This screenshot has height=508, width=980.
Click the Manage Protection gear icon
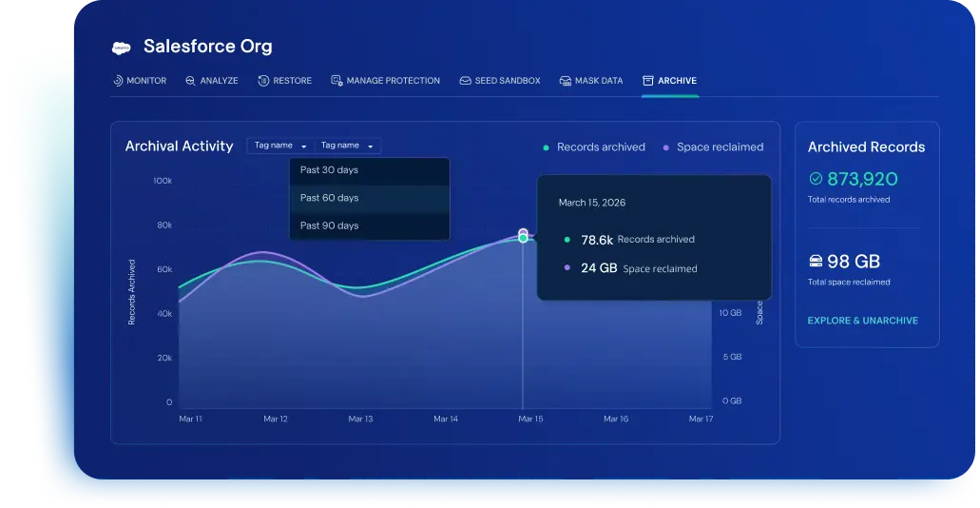click(x=336, y=81)
